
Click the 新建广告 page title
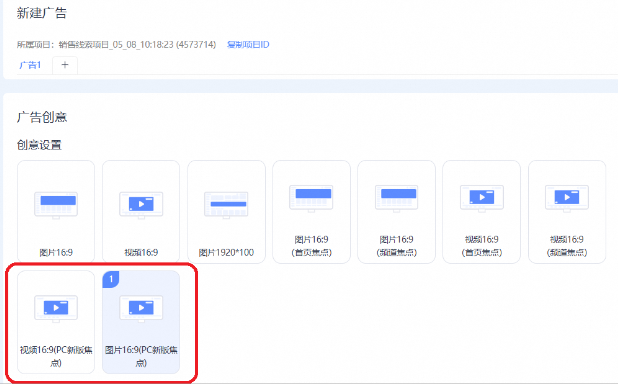[x=41, y=13]
